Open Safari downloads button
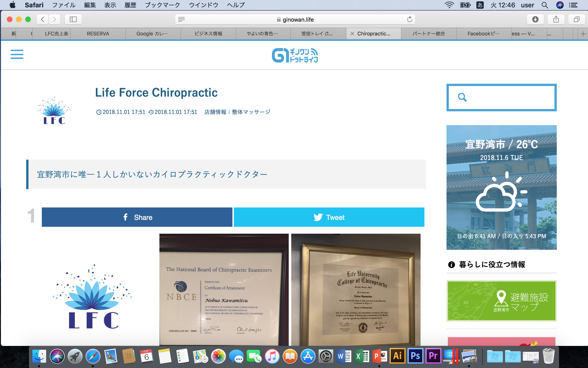588x368 pixels. tap(535, 19)
